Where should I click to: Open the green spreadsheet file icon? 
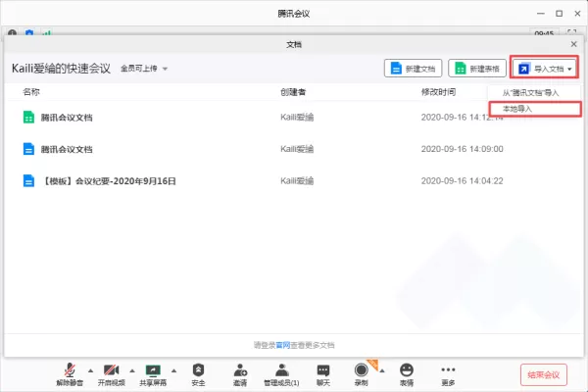coord(28,118)
